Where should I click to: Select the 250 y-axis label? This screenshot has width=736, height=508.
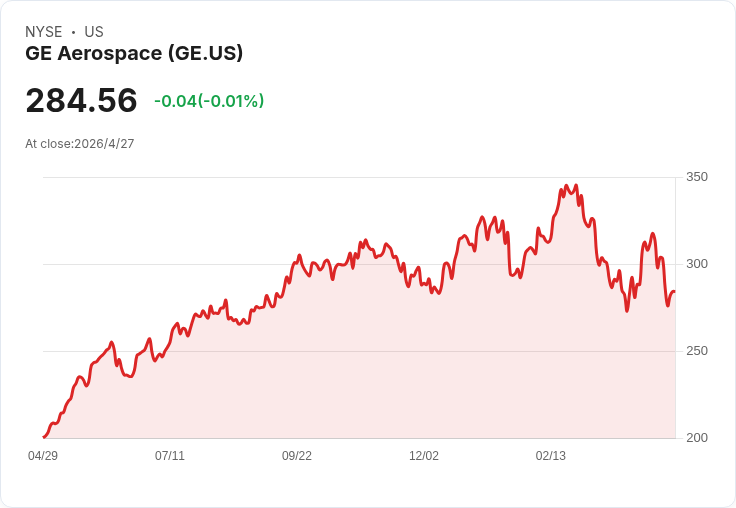point(696,351)
